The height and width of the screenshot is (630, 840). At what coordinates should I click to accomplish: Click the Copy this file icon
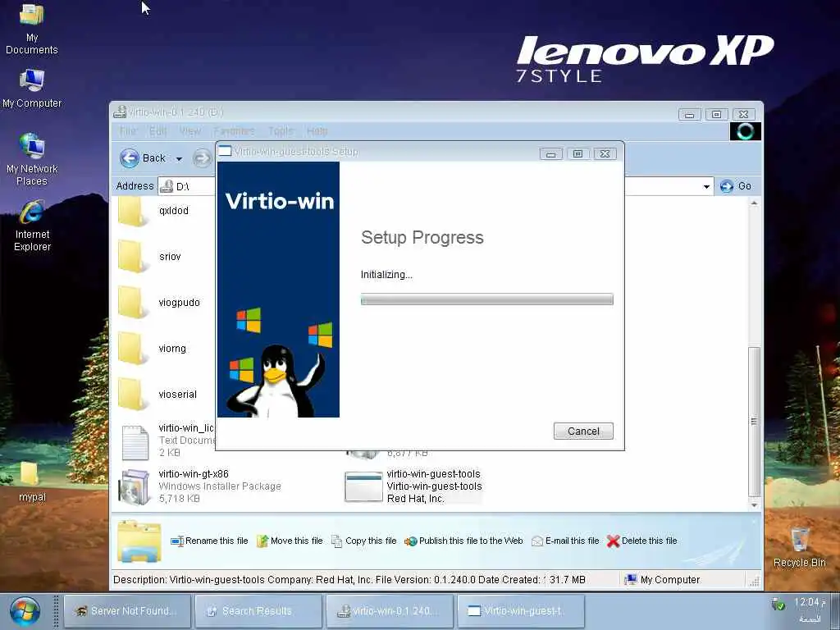coord(336,541)
